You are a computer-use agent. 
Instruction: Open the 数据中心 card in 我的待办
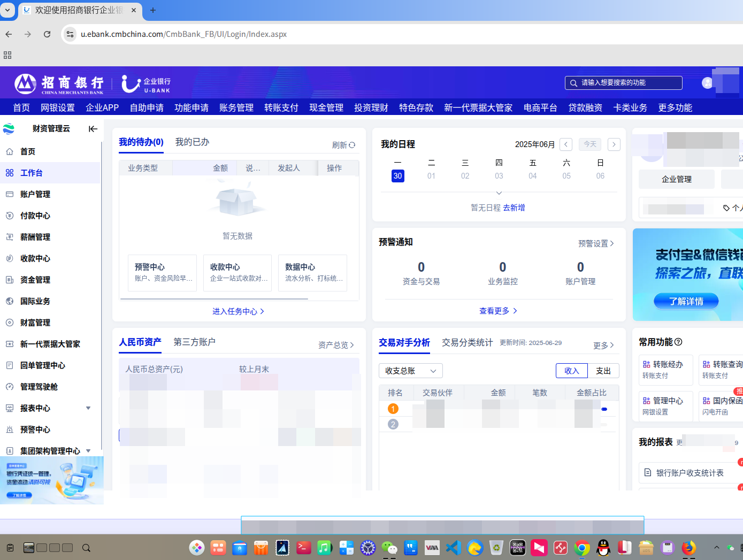(312, 273)
